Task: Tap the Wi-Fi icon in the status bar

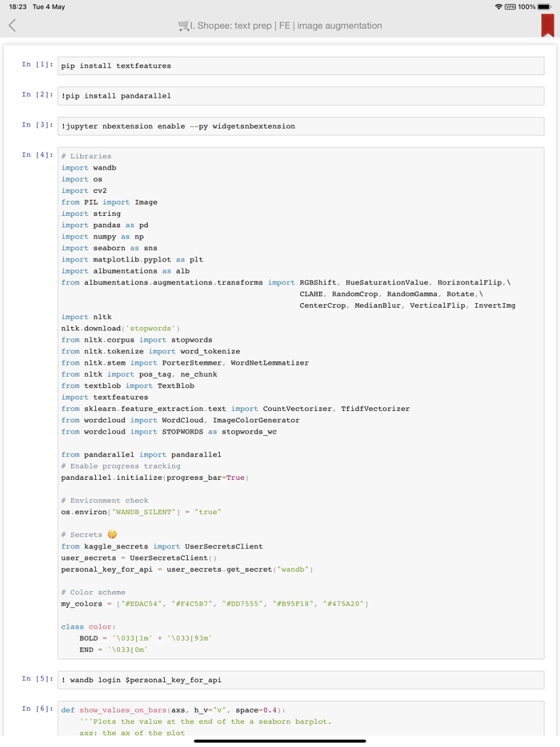Action: coord(498,6)
